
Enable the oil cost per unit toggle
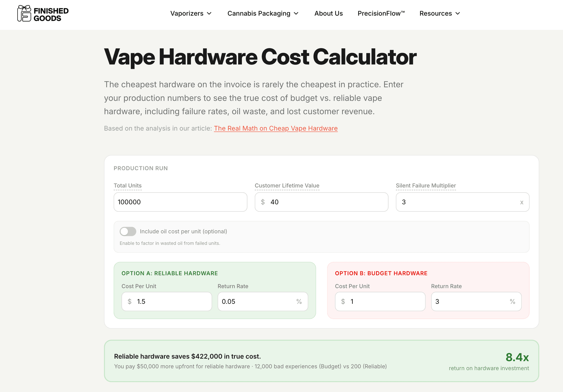coord(128,231)
